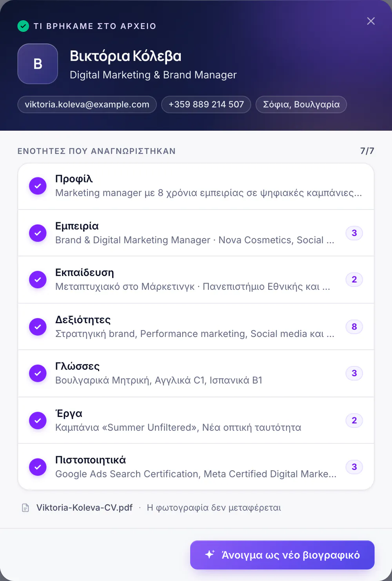This screenshot has width=392, height=581.
Task: Click the file name Viktoria-Koleva-CV.pdf
Action: [x=84, y=508]
